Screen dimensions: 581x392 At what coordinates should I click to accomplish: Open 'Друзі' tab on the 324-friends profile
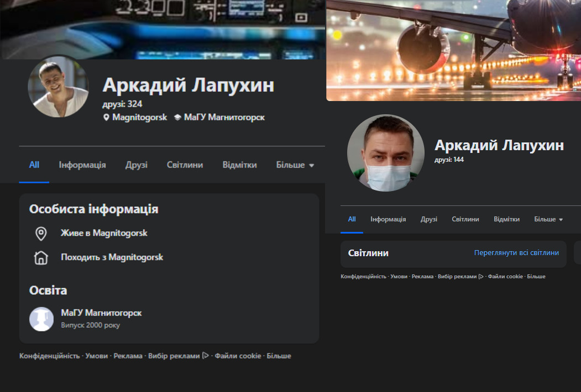[137, 165]
